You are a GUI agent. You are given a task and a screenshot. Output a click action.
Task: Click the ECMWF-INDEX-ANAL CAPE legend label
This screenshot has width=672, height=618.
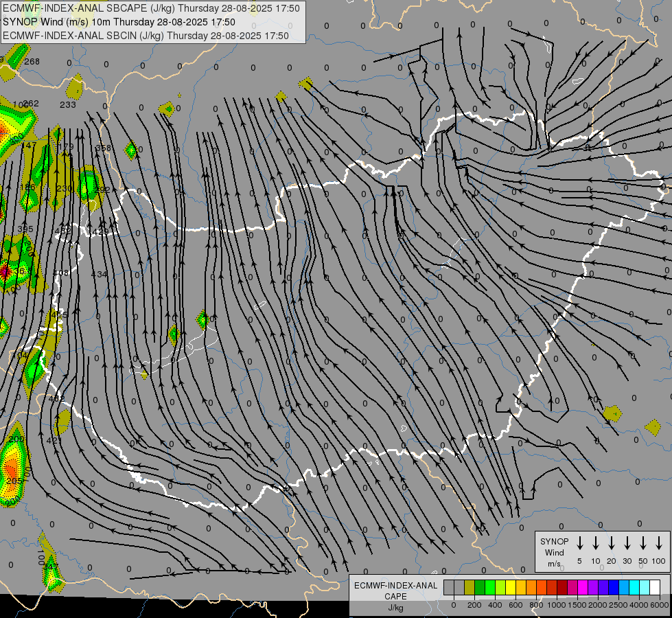pyautogui.click(x=395, y=591)
